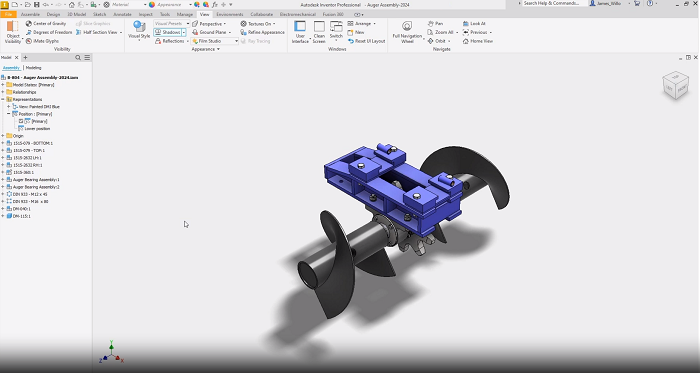700x373 pixels.
Task: Click Look At tool
Action: click(x=474, y=24)
